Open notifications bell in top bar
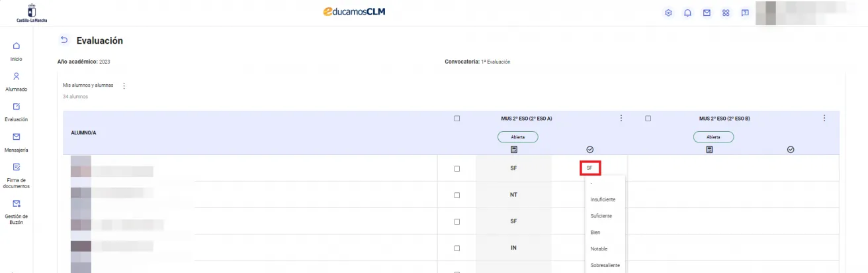The height and width of the screenshot is (273, 868). tap(688, 13)
